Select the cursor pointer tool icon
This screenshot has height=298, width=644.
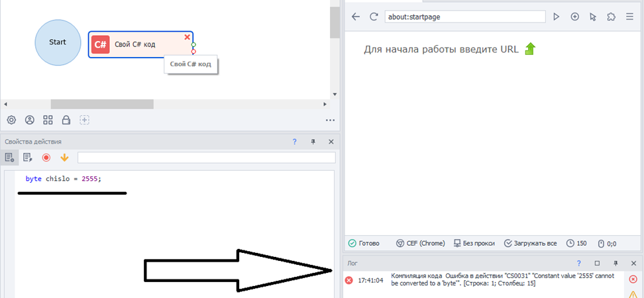[x=593, y=17]
